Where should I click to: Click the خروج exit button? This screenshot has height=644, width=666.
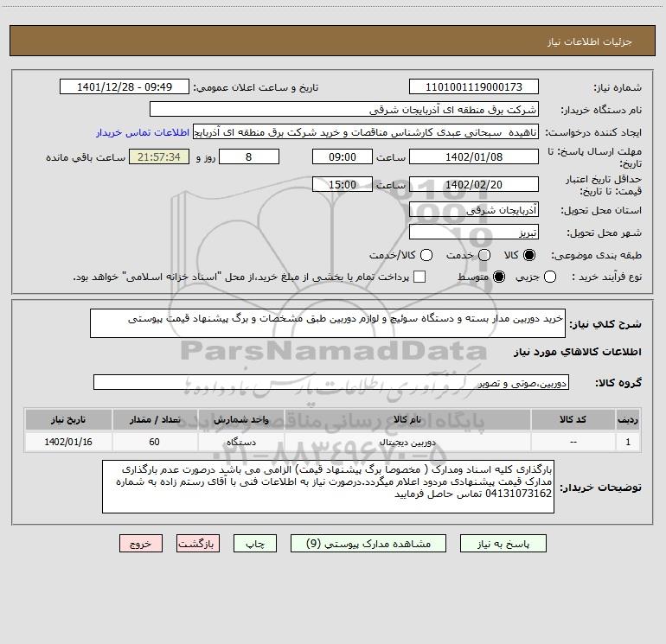click(141, 544)
